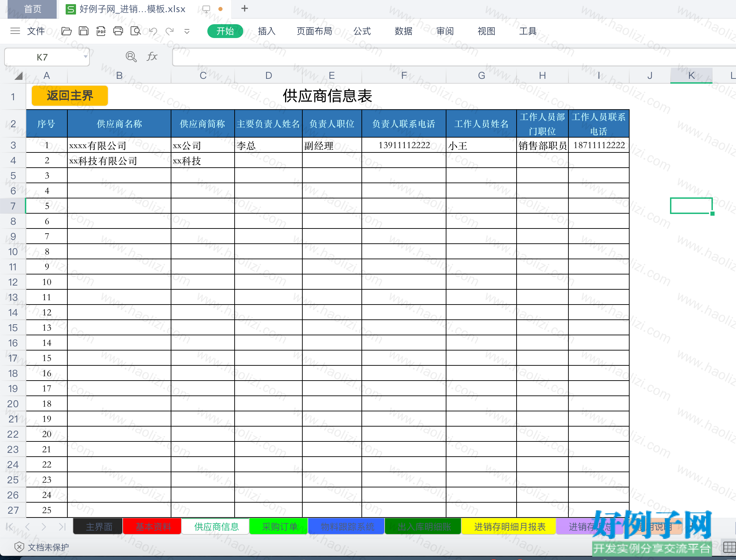This screenshot has height=560, width=736.
Task: Open the 页面布局 ribbon tab
Action: 314,31
